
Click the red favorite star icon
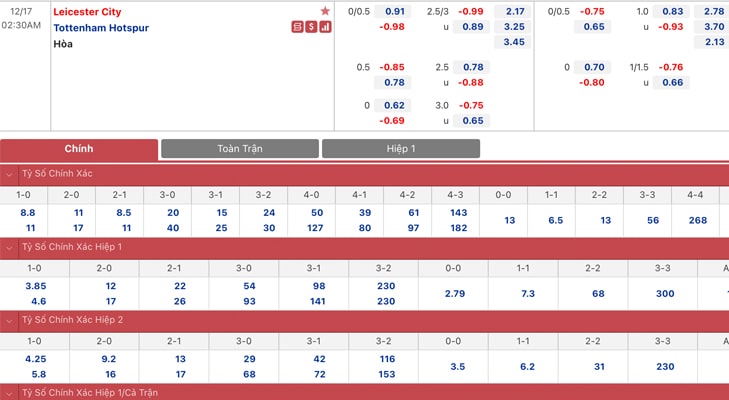pos(325,10)
